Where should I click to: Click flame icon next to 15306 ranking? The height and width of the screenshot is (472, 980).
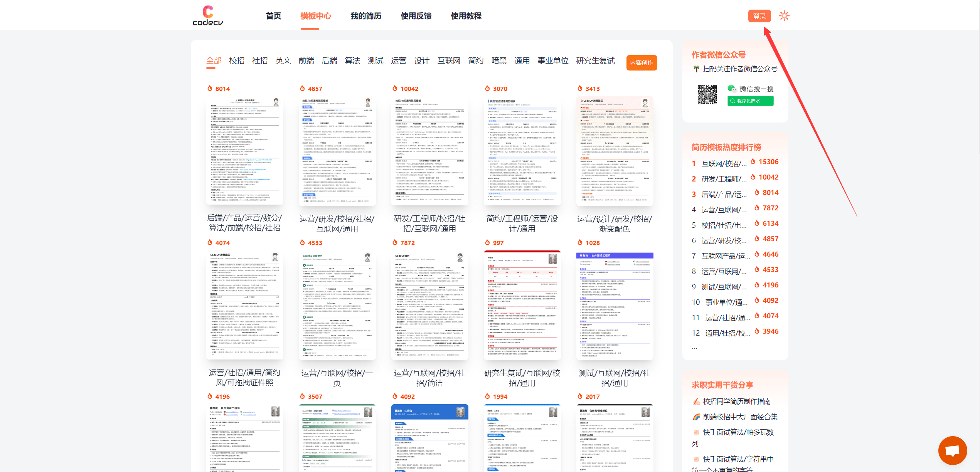[x=753, y=162]
